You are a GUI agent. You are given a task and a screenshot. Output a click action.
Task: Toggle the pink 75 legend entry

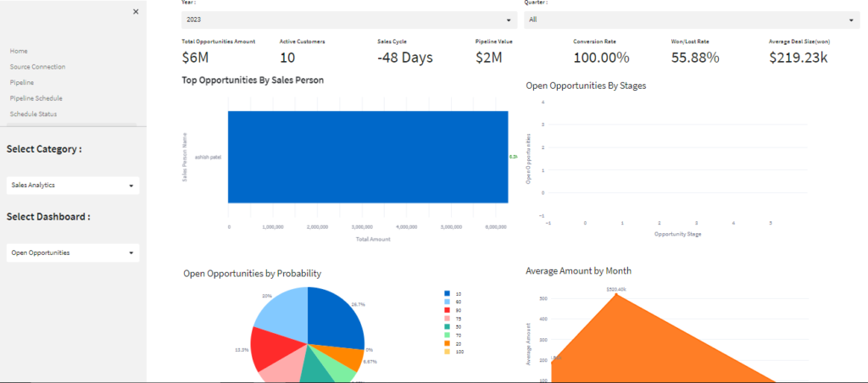(448, 319)
